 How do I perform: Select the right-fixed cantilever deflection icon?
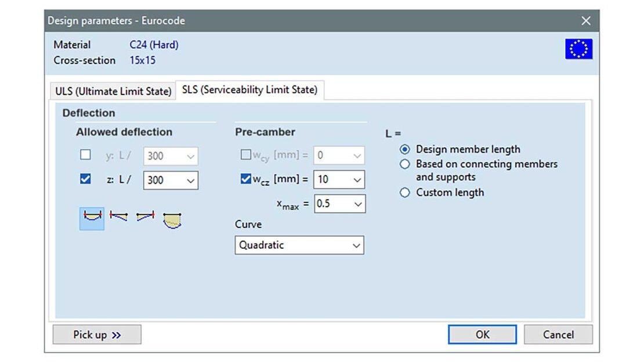(x=146, y=216)
